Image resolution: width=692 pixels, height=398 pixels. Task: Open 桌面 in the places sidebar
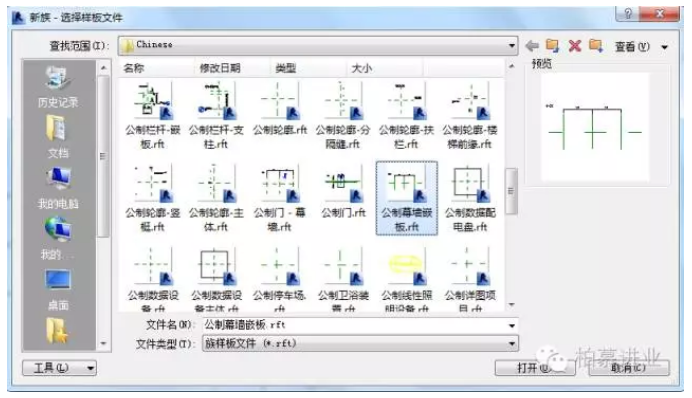[58, 289]
